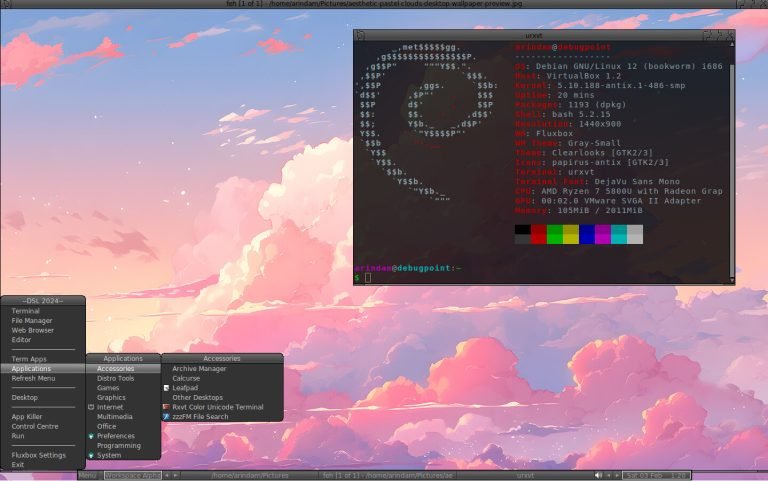Close the urxvt terminal window
768x481 pixels.
(730, 35)
